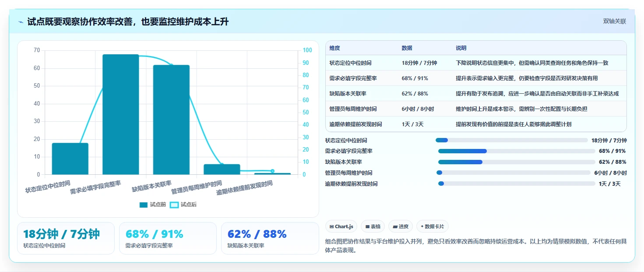Click table cell 6小时 / 8小时
The width and height of the screenshot is (644, 272).
(x=418, y=109)
